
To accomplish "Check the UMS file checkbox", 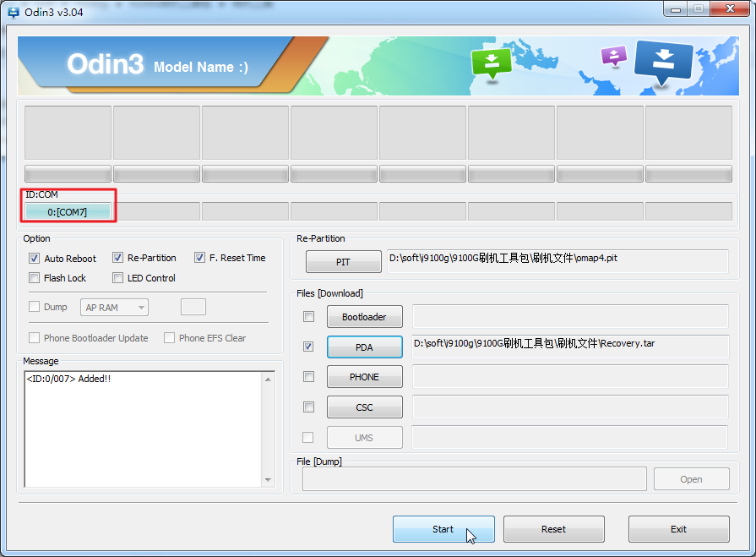I will pos(307,437).
